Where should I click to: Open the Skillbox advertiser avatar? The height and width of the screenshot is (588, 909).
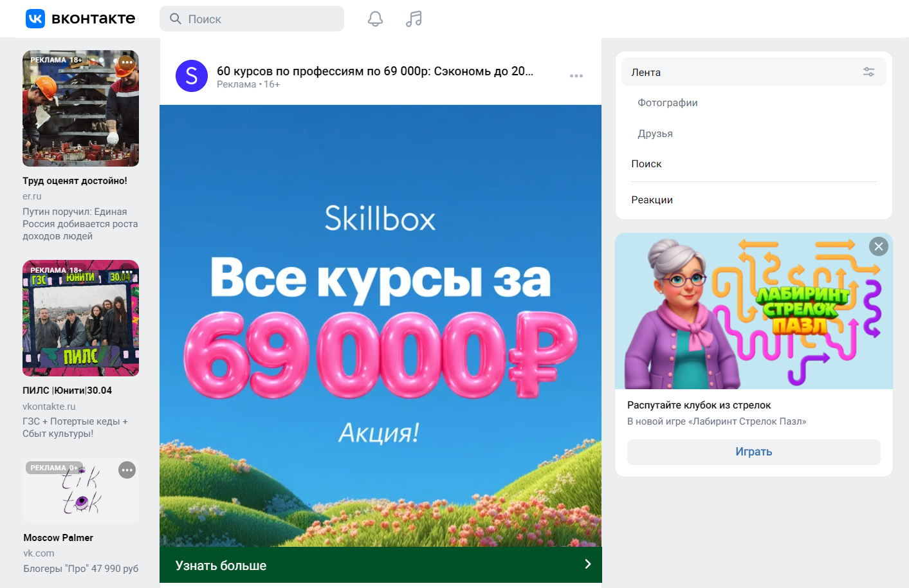coord(192,76)
